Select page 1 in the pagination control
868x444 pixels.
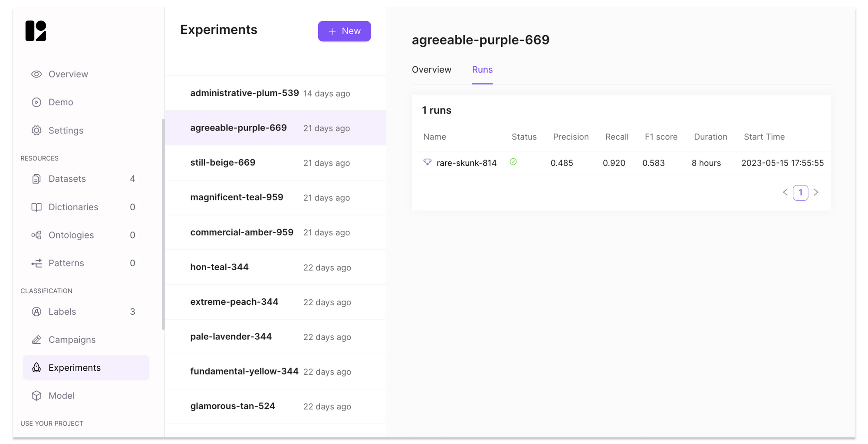(801, 192)
